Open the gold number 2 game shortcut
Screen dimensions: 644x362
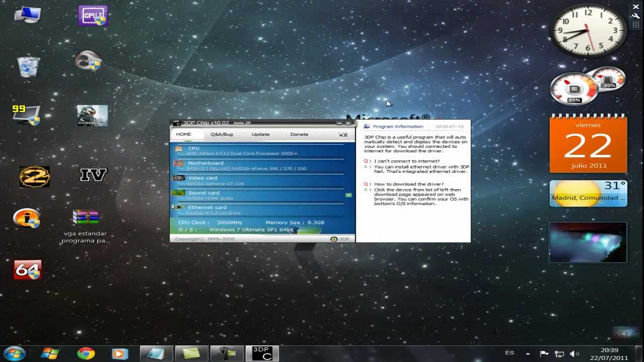click(34, 176)
